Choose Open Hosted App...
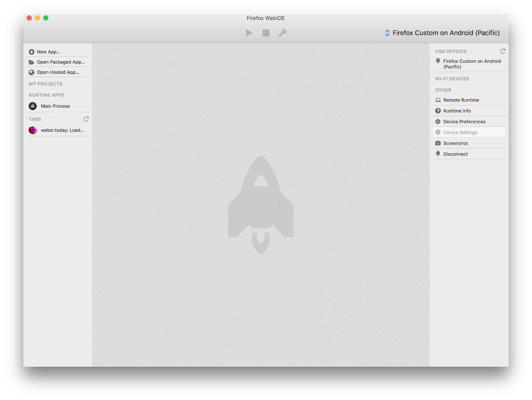 [58, 72]
